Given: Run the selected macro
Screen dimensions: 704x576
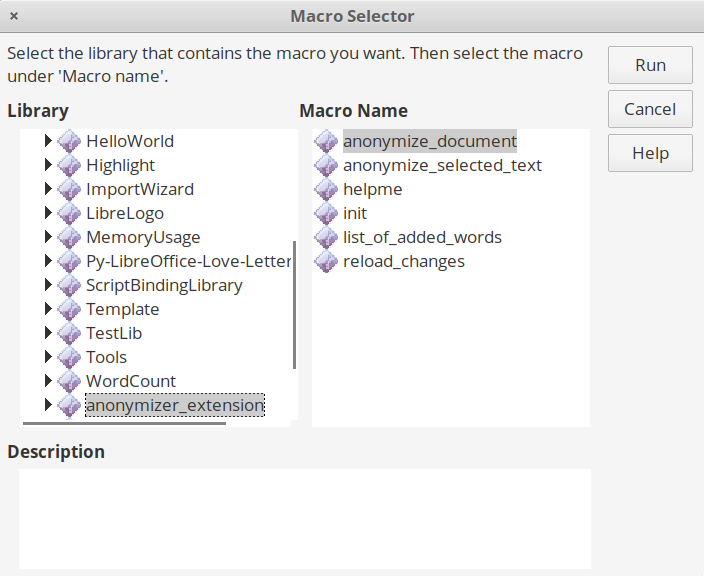Looking at the screenshot, I should click(x=650, y=65).
